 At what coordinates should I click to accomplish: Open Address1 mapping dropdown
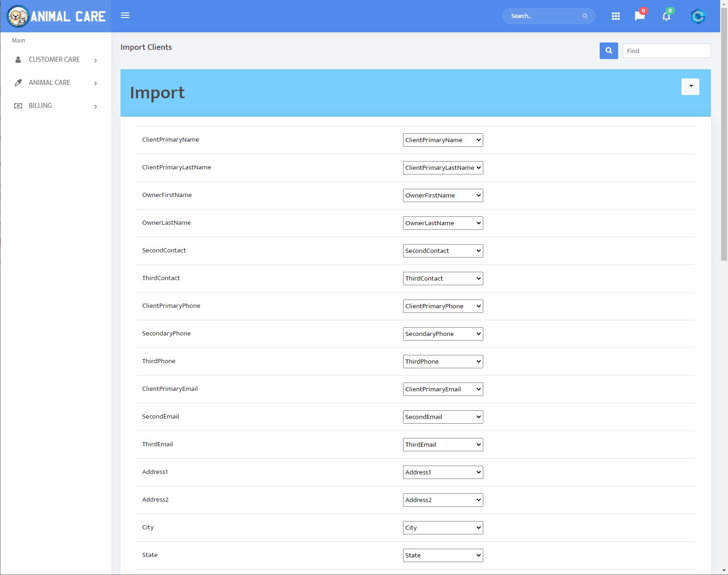[x=443, y=472]
